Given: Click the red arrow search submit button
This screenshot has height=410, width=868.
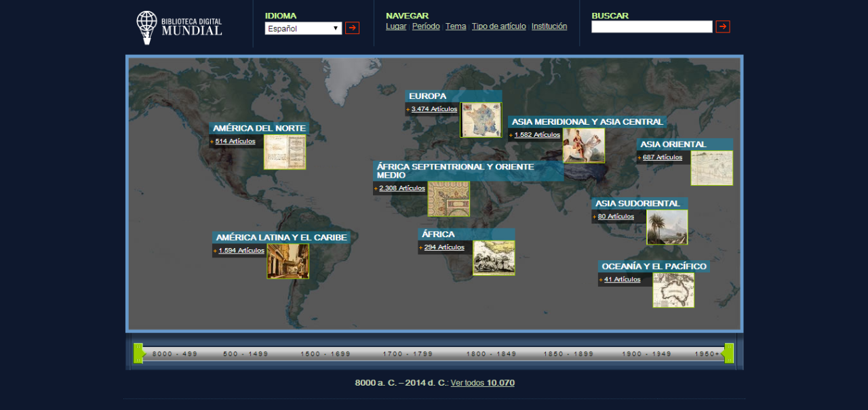Looking at the screenshot, I should pos(723,26).
